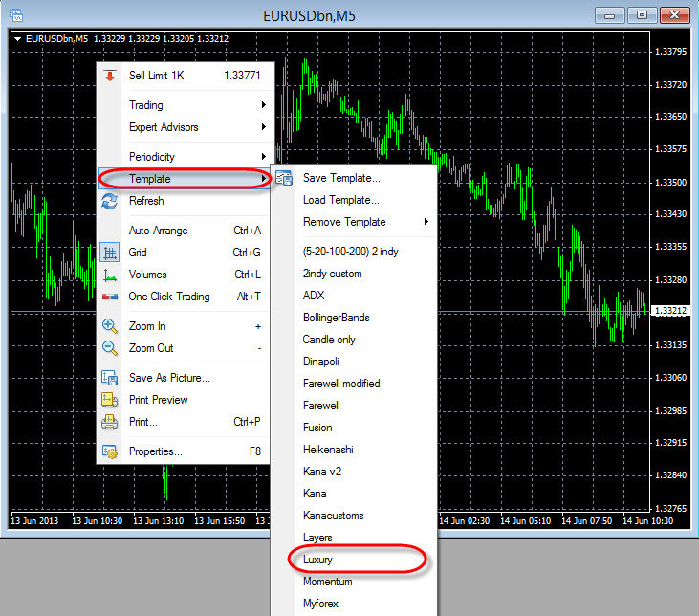Click the Save Template icon
699x616 pixels.
coord(284,178)
